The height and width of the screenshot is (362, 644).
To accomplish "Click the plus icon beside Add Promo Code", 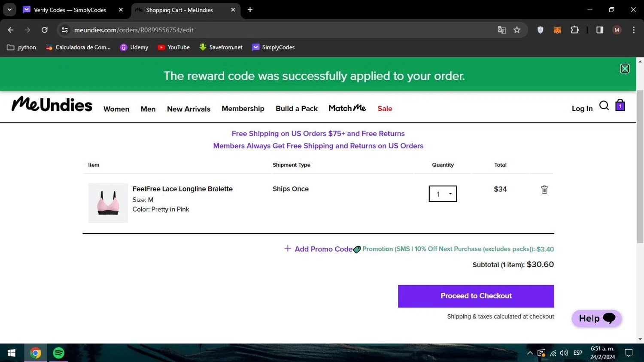I will tap(288, 248).
